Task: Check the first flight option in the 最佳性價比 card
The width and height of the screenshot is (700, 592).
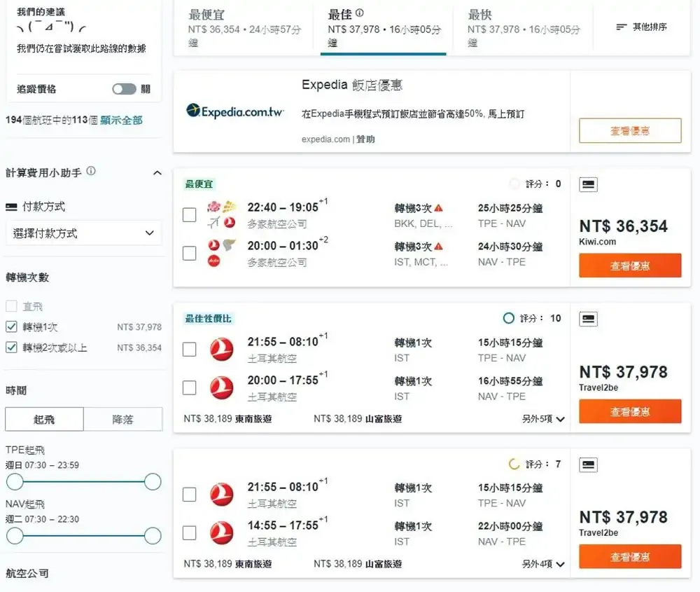Action: pos(189,349)
